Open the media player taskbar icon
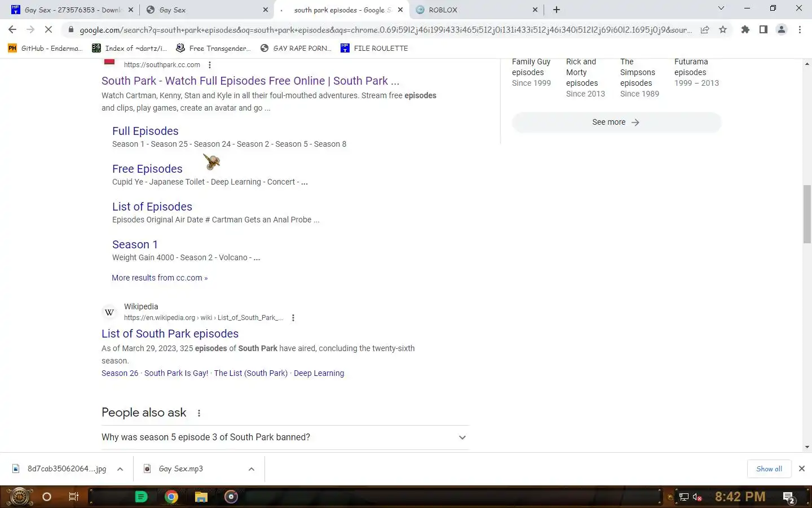 click(231, 497)
